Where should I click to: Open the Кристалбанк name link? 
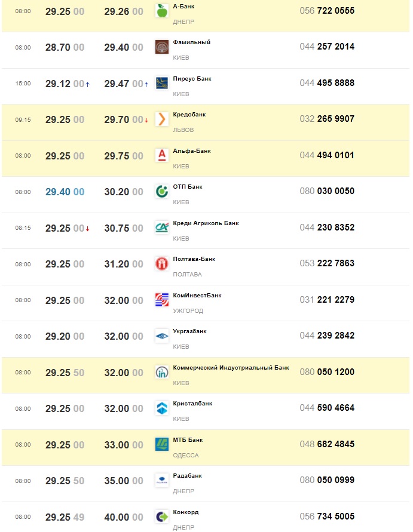pyautogui.click(x=192, y=404)
